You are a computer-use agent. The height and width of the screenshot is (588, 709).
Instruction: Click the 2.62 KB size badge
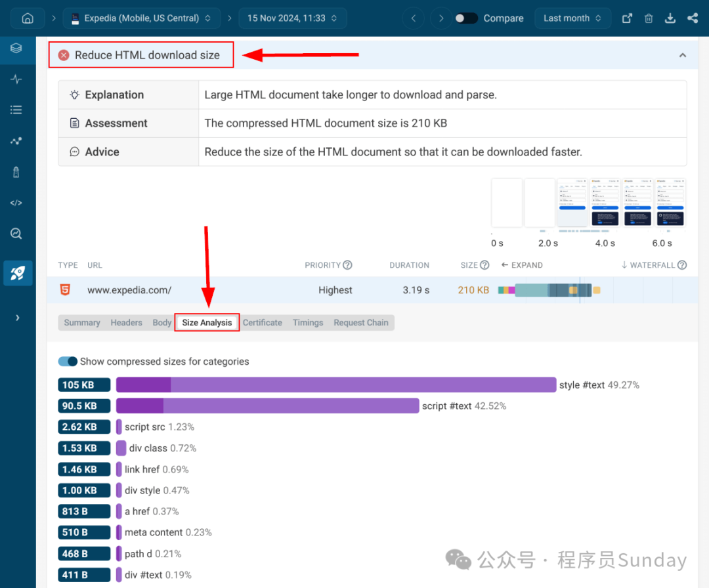[84, 427]
